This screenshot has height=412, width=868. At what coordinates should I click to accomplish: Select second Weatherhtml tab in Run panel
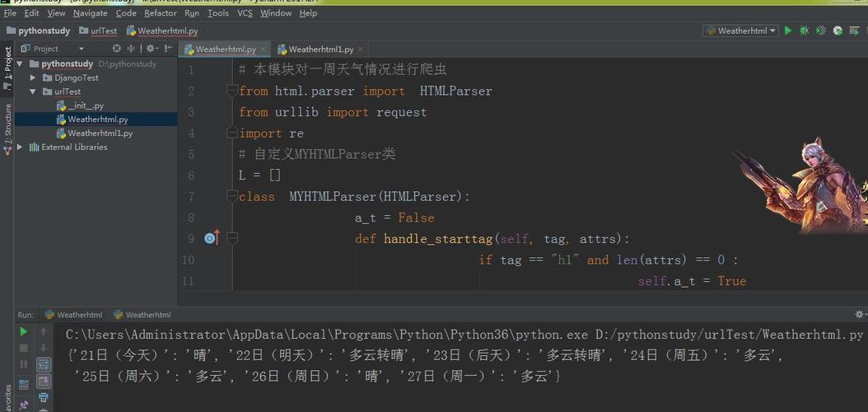click(x=142, y=315)
